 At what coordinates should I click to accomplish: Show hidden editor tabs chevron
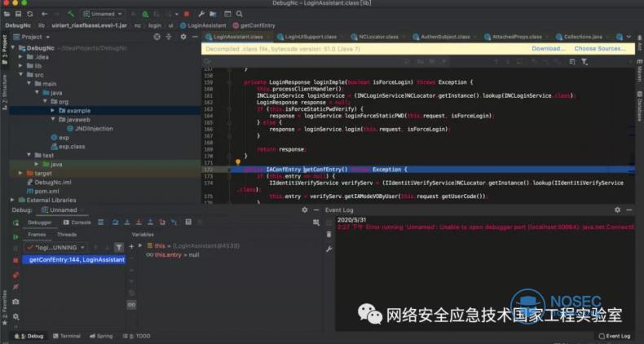pos(629,37)
